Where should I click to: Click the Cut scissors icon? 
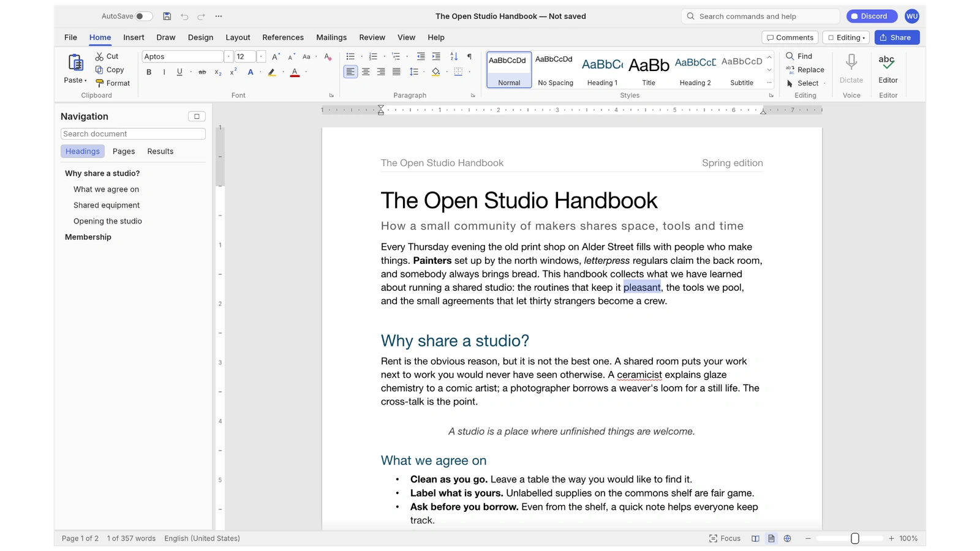click(99, 56)
